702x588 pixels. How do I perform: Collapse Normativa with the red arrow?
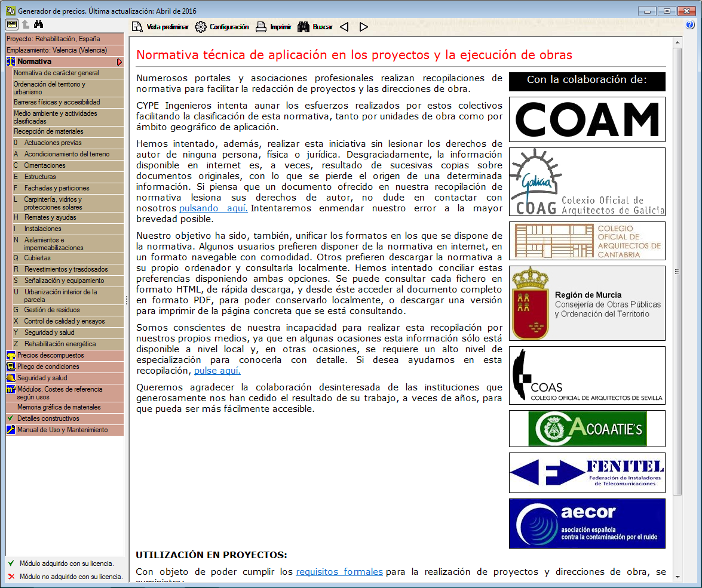[x=119, y=61]
